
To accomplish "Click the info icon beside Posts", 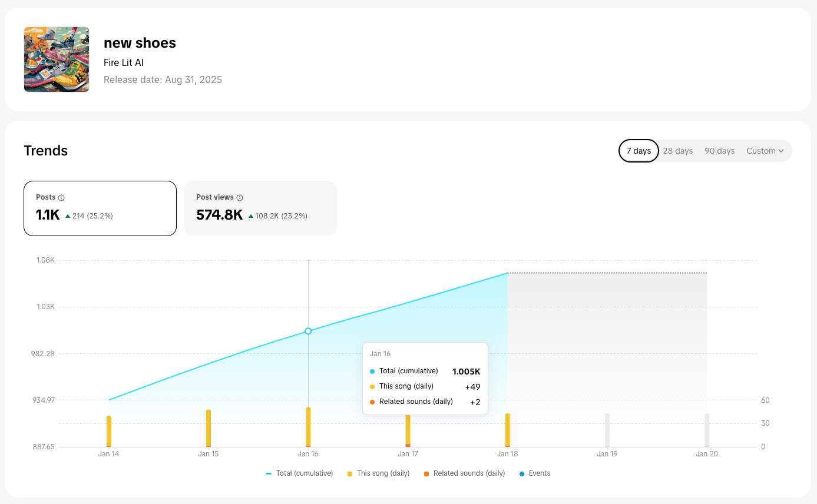I will [x=61, y=198].
